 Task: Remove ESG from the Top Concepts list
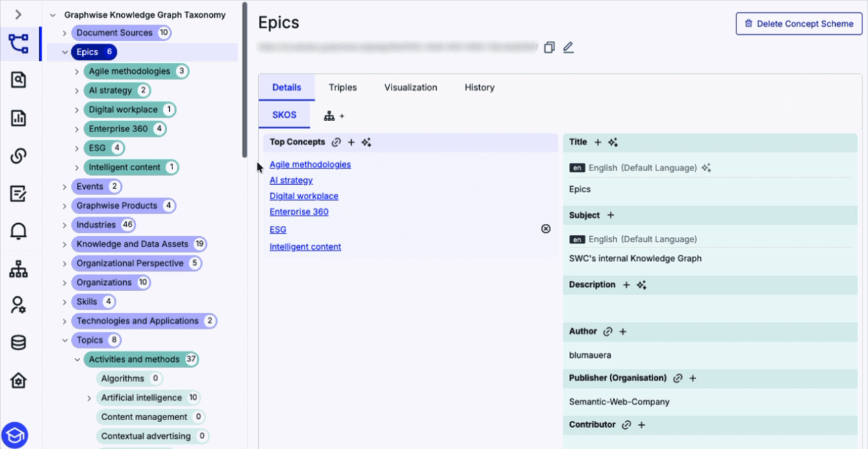pyautogui.click(x=546, y=229)
